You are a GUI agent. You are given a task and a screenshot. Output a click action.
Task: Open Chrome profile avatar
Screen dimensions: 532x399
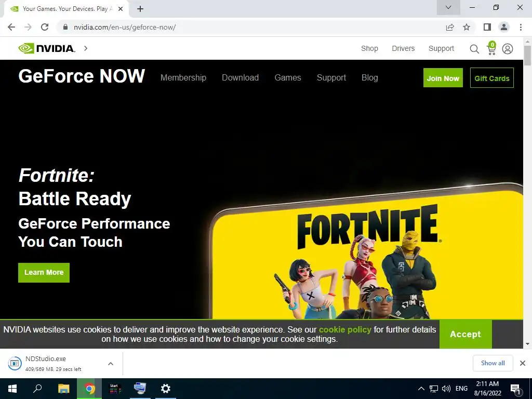tap(504, 27)
